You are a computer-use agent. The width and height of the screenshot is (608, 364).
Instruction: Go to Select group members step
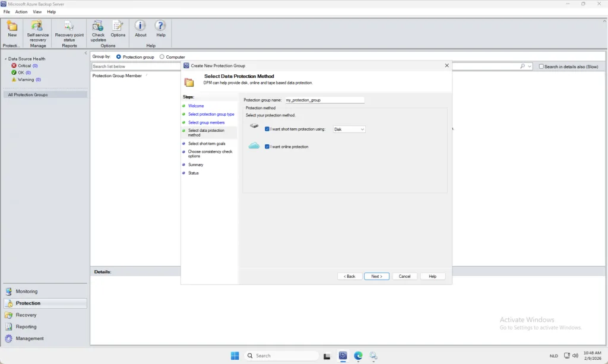point(206,122)
